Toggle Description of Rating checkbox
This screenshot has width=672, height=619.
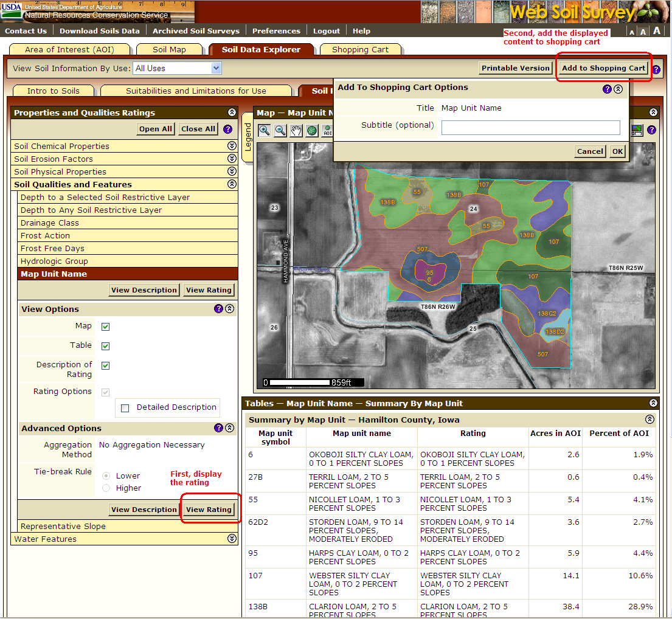click(x=105, y=365)
